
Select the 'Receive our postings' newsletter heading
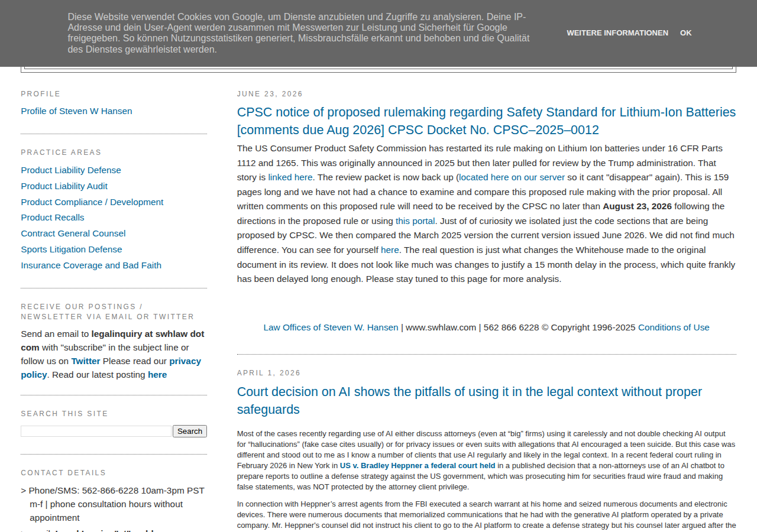point(108,312)
